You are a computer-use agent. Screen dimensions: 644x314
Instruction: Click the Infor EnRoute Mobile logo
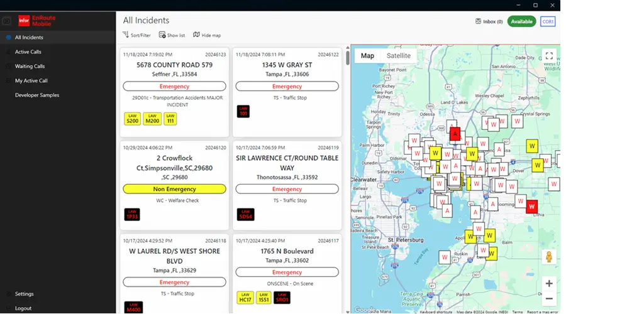click(37, 21)
